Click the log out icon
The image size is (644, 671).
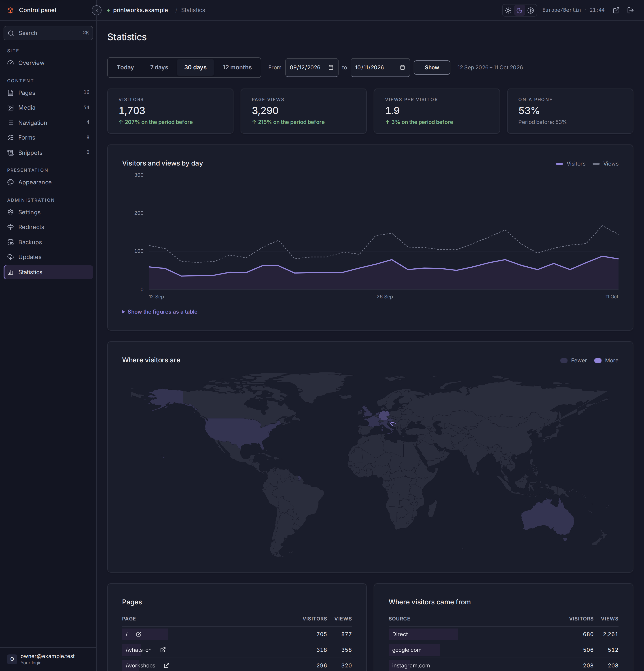tap(630, 10)
